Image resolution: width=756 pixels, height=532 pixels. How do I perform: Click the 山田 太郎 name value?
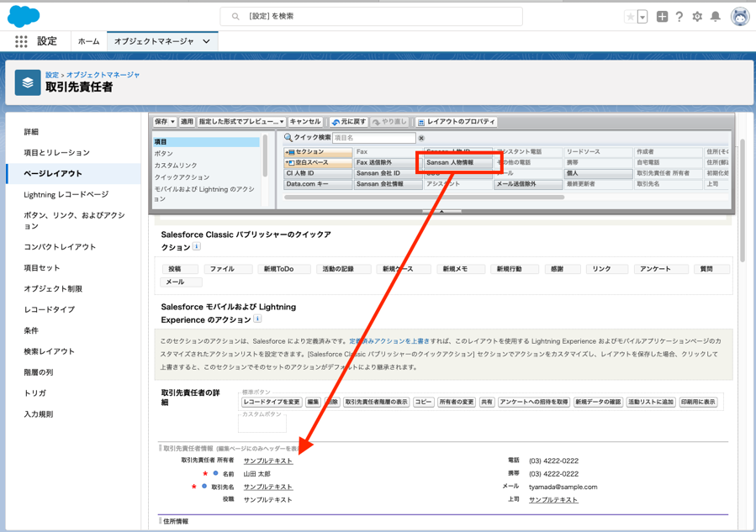tap(257, 474)
